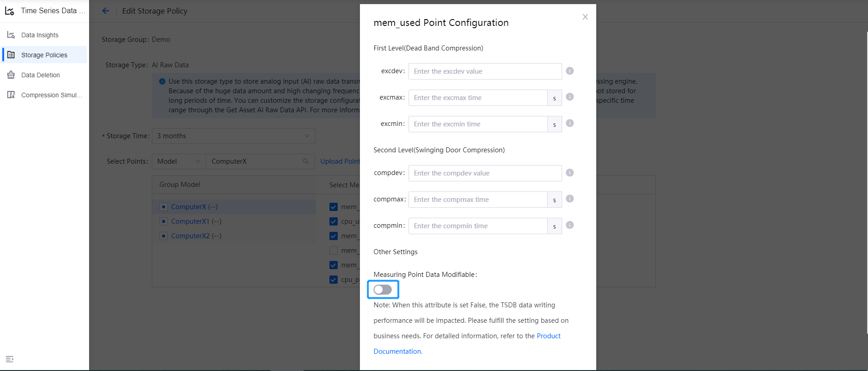Uncheck the first mem_ measuring point checkbox
Screen dimensions: 868x371
pos(334,207)
